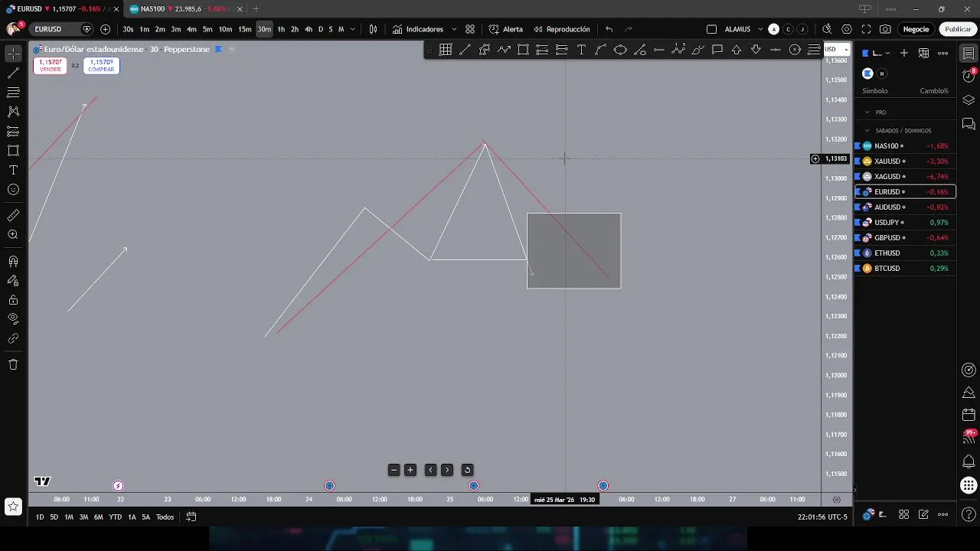Click the blue COMPRAR buy button

point(101,66)
